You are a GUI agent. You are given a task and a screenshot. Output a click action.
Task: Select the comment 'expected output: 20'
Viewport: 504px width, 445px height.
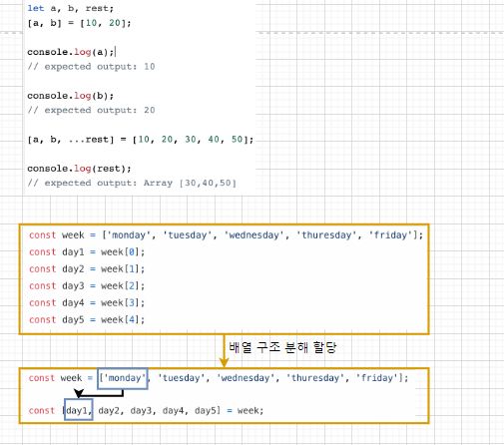point(91,110)
